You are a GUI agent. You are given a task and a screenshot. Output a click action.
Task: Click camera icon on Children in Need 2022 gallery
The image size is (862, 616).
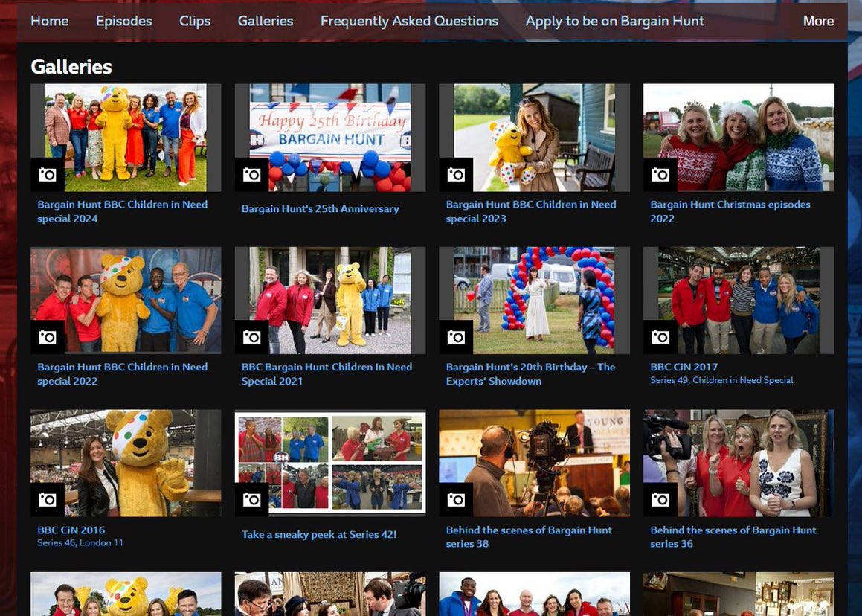pyautogui.click(x=48, y=337)
